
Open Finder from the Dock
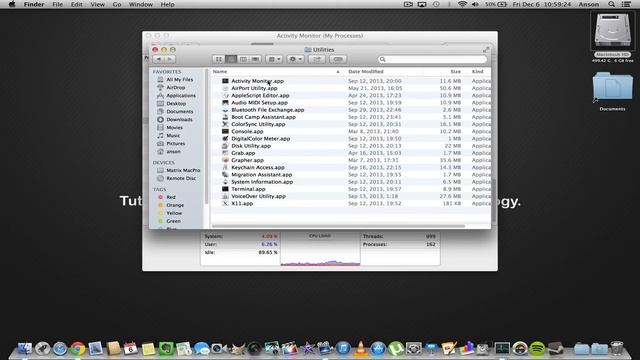click(x=24, y=349)
